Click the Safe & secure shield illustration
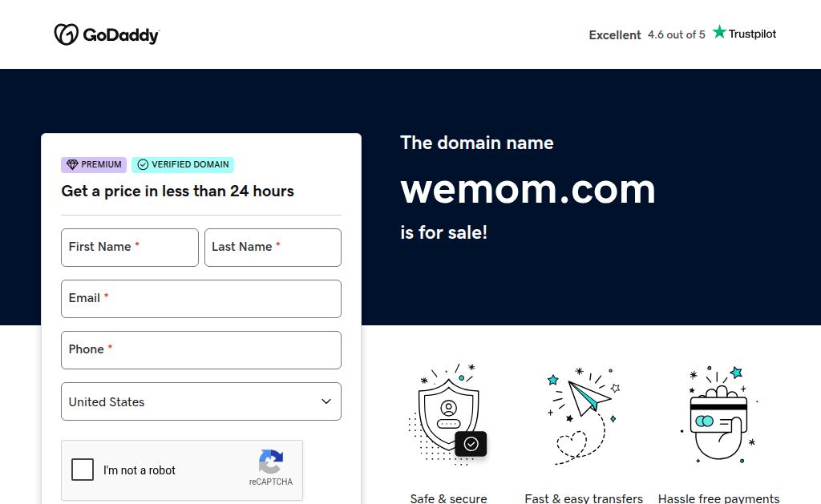Viewport: 821px width, 504px height. point(447,414)
